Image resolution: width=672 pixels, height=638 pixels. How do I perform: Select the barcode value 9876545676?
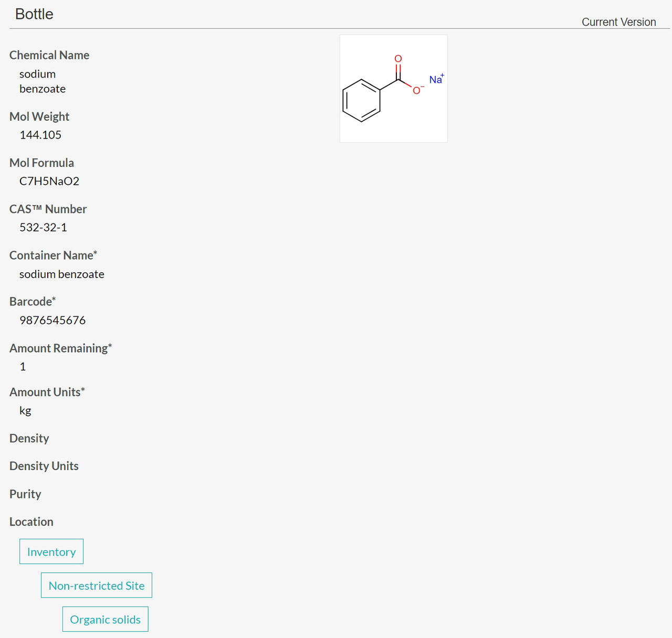52,320
